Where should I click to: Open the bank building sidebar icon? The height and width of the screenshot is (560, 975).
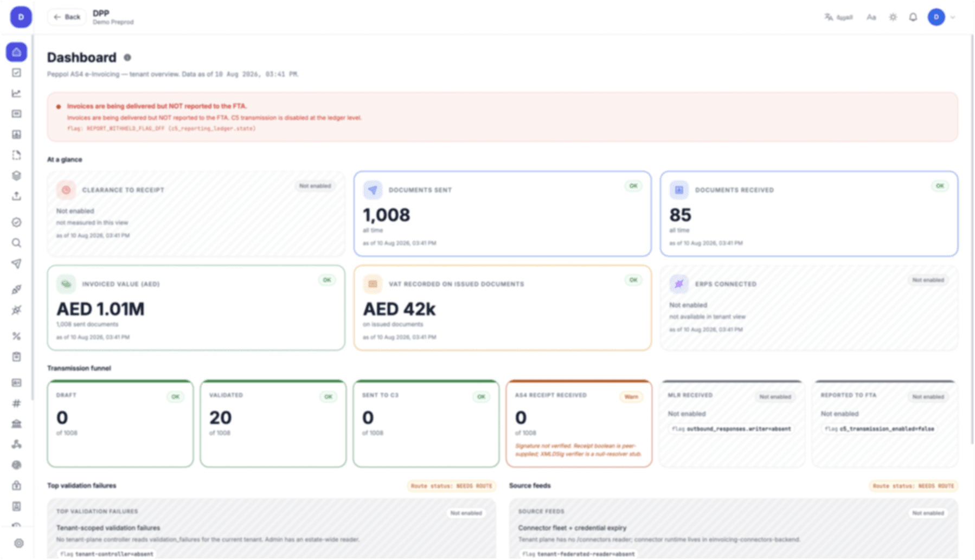[x=17, y=424]
